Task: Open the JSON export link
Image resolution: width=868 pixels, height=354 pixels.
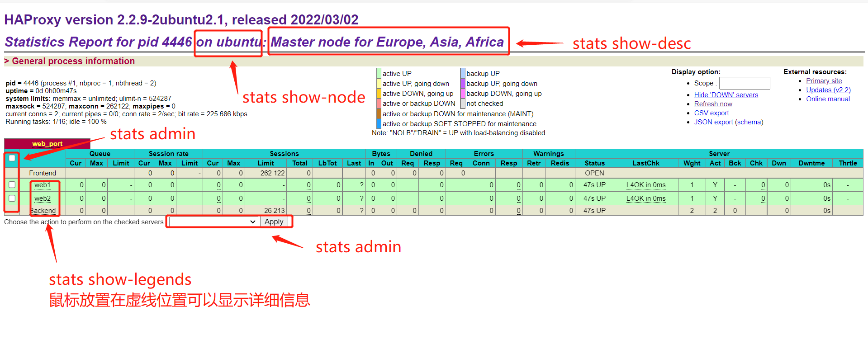Action: coord(713,122)
